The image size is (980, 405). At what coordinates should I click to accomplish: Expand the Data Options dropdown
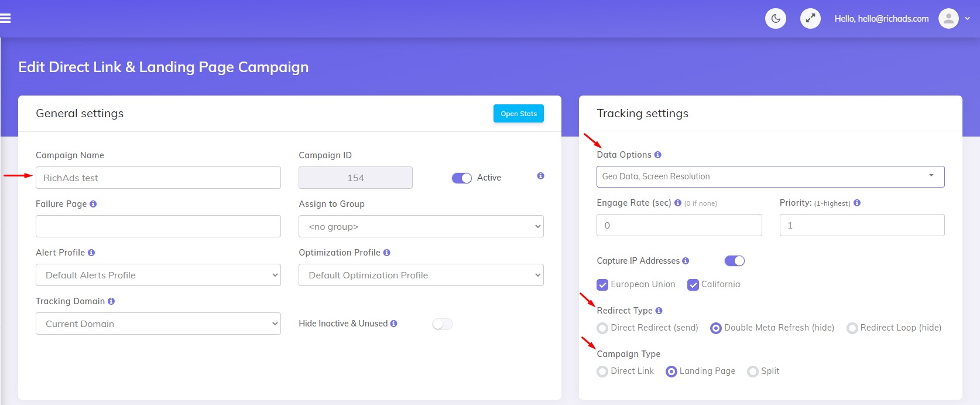coord(770,176)
